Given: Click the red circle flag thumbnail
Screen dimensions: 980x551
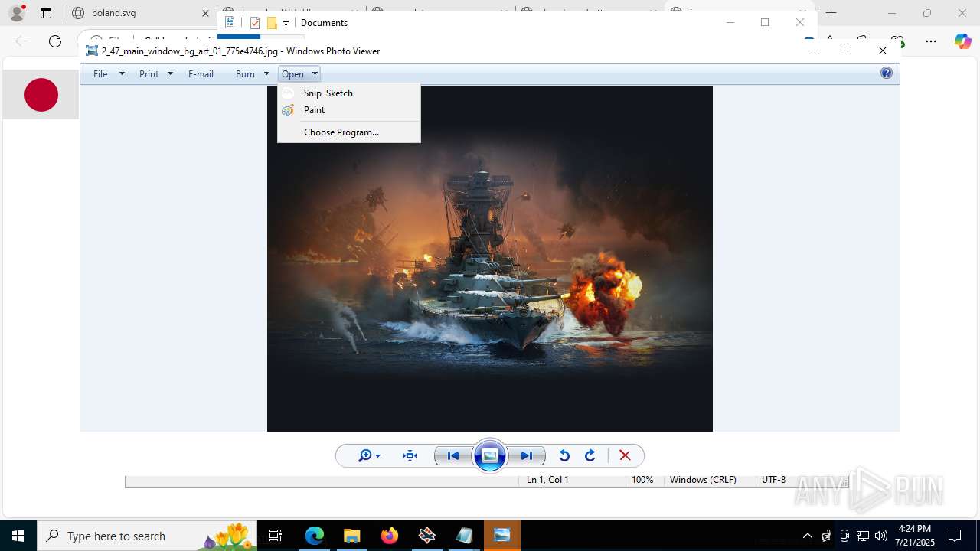Looking at the screenshot, I should (41, 95).
